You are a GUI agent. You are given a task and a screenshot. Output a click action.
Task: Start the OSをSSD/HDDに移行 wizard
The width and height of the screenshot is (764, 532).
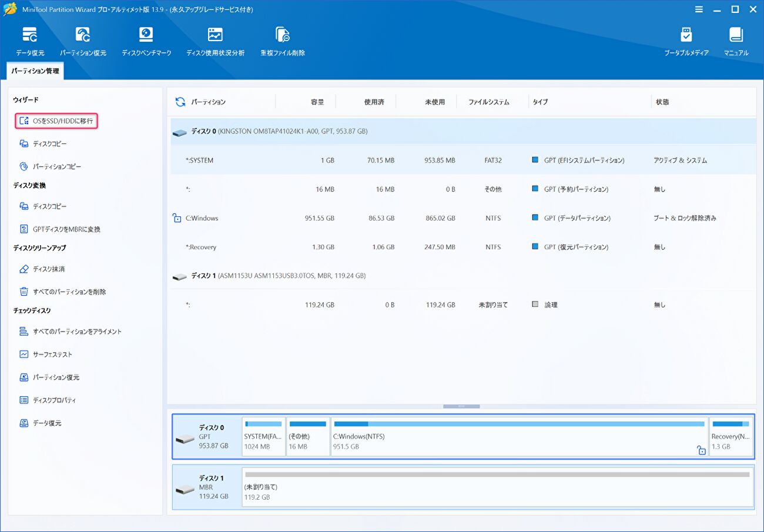[x=56, y=121]
